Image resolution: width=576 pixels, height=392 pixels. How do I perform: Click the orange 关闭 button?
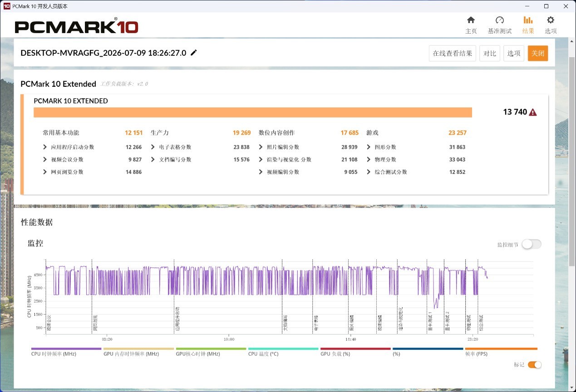[x=538, y=53]
